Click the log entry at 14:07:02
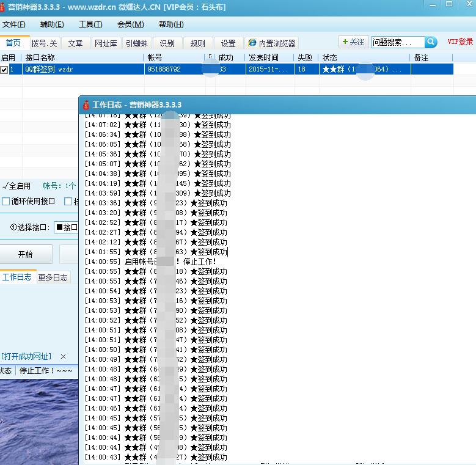The image size is (476, 465). 158,125
